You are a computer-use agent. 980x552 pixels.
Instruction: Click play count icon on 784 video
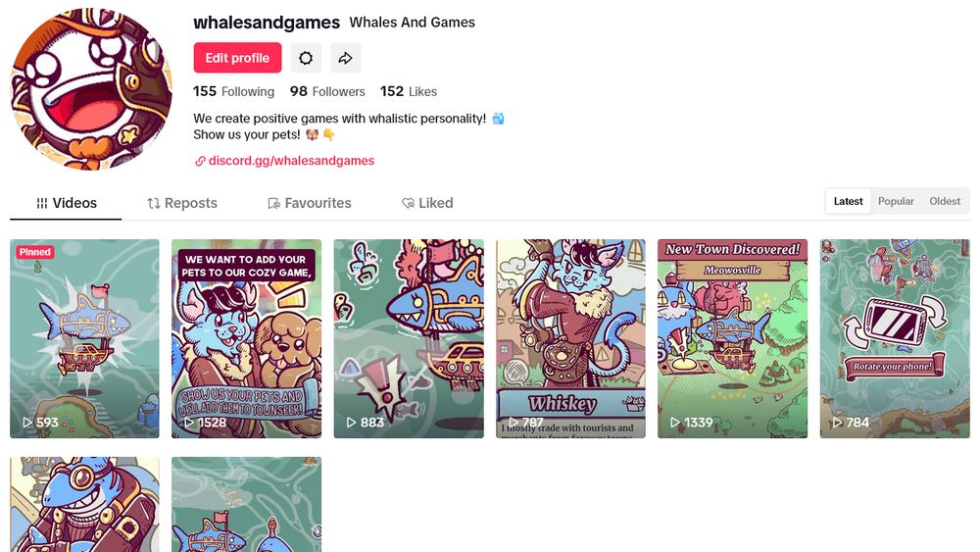(x=838, y=423)
